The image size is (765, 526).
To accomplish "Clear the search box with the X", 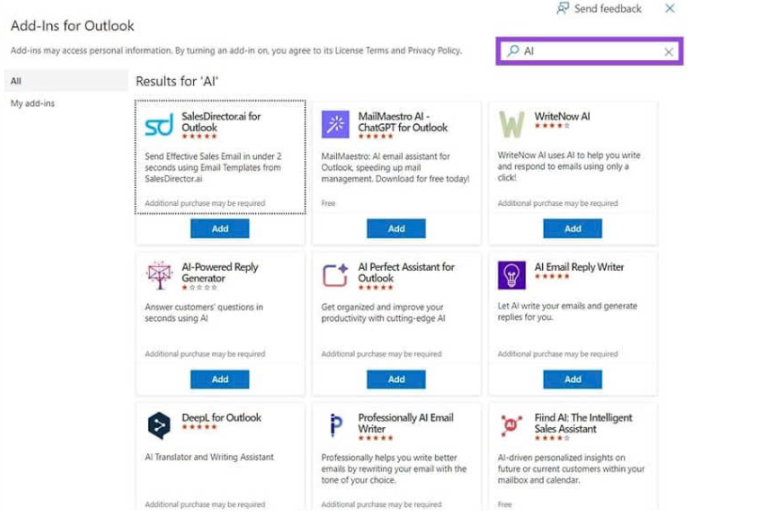I will [x=669, y=52].
